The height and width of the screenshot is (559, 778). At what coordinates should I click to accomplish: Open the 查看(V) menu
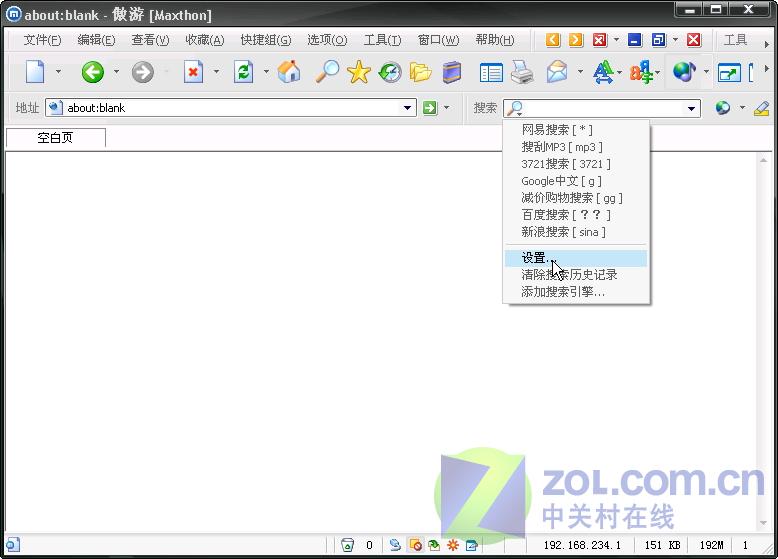[150, 40]
